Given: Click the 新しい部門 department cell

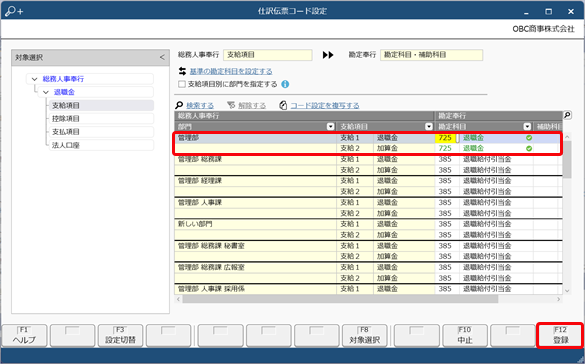Looking at the screenshot, I should [256, 224].
